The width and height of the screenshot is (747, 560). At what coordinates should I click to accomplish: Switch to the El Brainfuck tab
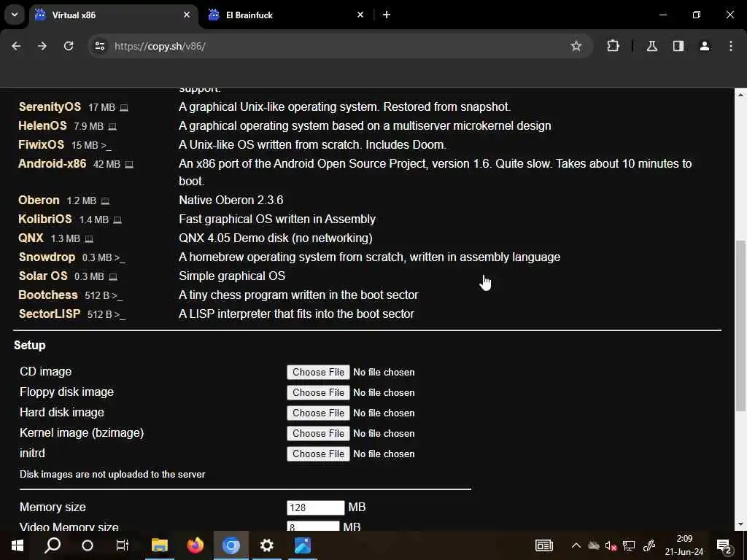286,15
